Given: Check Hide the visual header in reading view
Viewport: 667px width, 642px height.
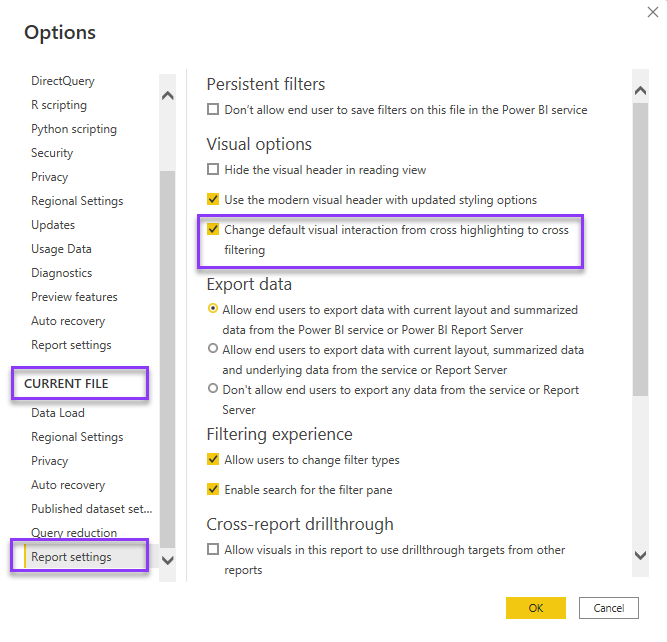Looking at the screenshot, I should click(213, 169).
